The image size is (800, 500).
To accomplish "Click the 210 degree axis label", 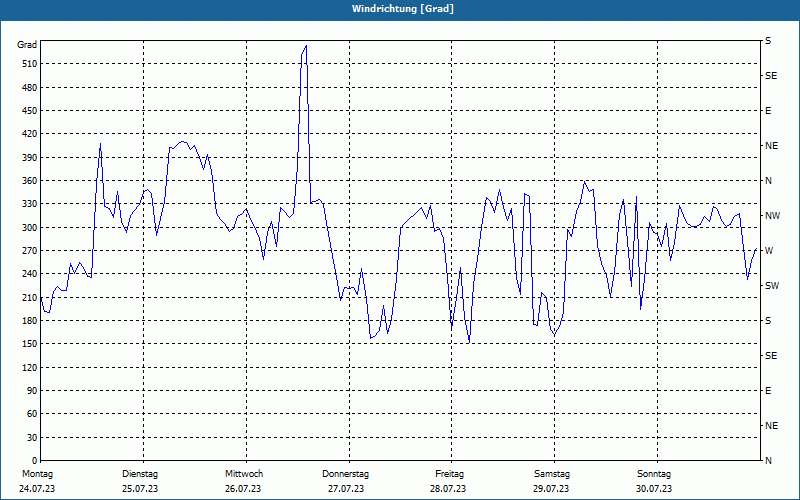I will point(30,297).
